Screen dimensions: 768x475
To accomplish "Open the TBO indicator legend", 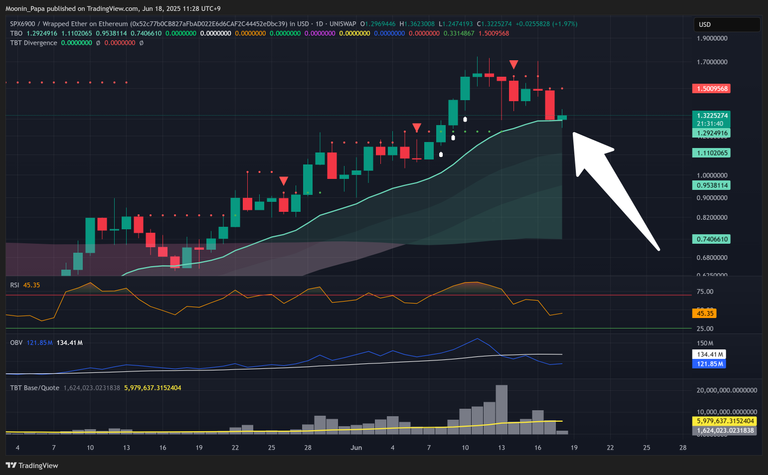I will tap(15, 33).
